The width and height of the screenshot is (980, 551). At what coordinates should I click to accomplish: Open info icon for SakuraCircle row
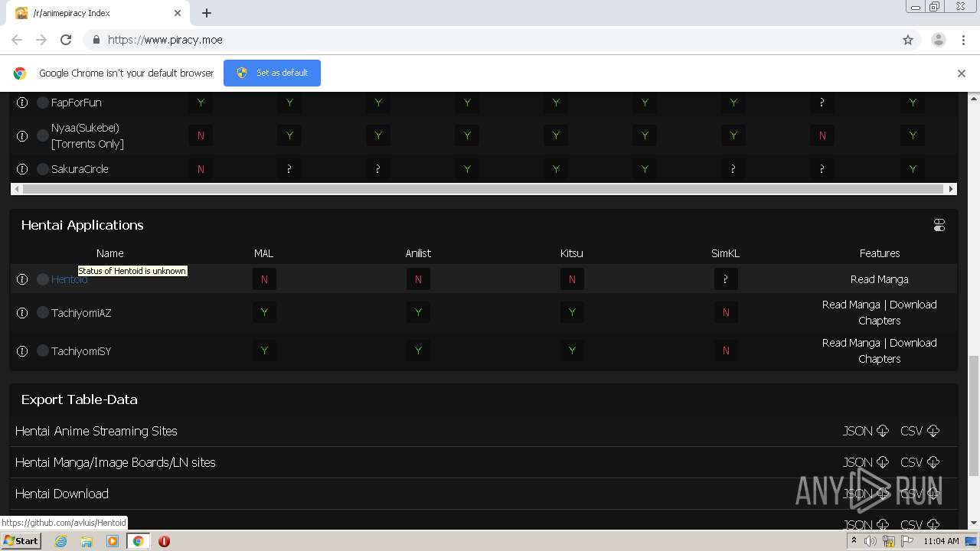(22, 169)
